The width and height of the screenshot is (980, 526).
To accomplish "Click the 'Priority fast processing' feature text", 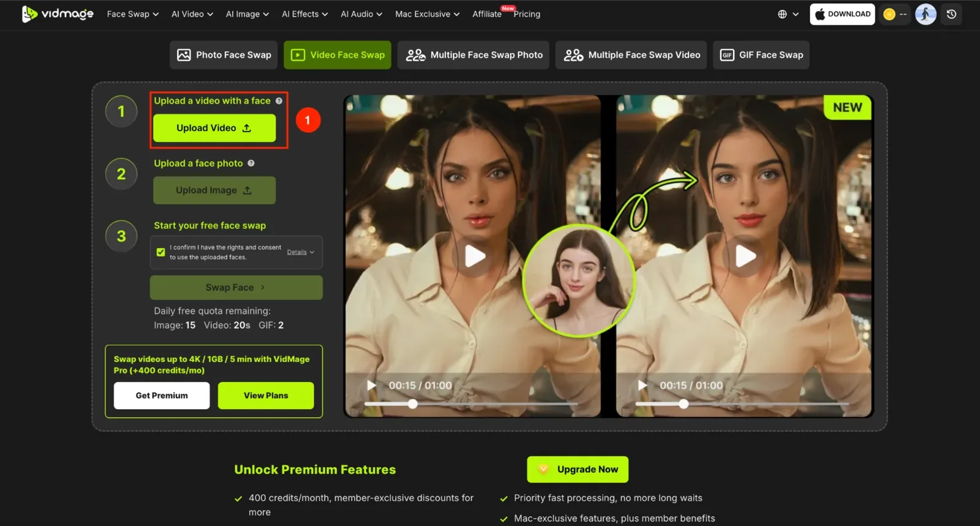I will point(608,498).
